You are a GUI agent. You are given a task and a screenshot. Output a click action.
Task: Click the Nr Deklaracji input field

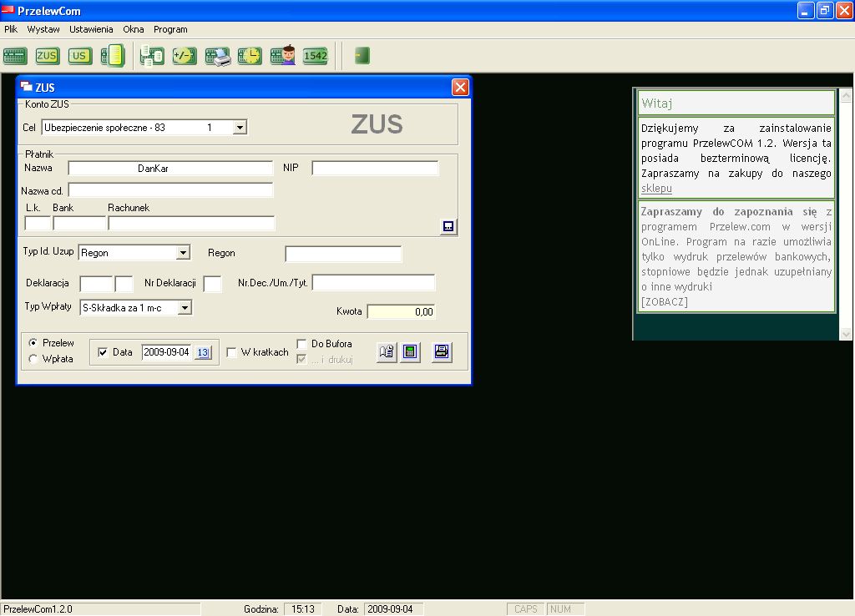[213, 284]
